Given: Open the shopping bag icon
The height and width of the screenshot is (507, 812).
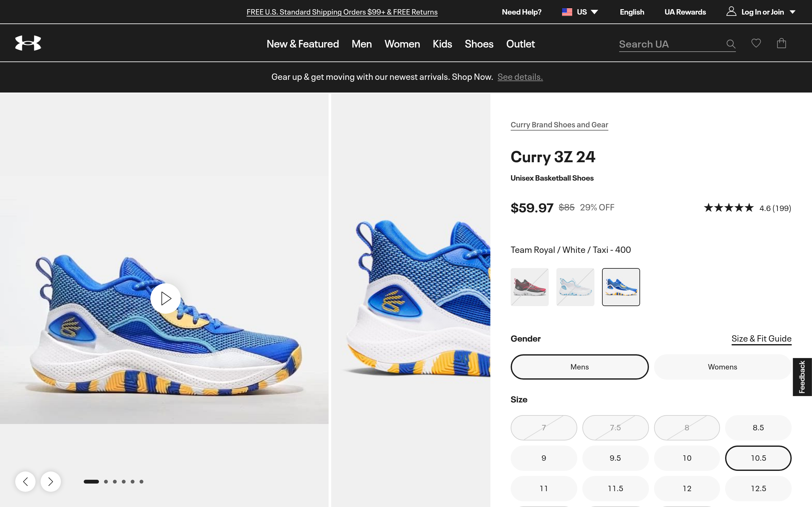Looking at the screenshot, I should (781, 43).
